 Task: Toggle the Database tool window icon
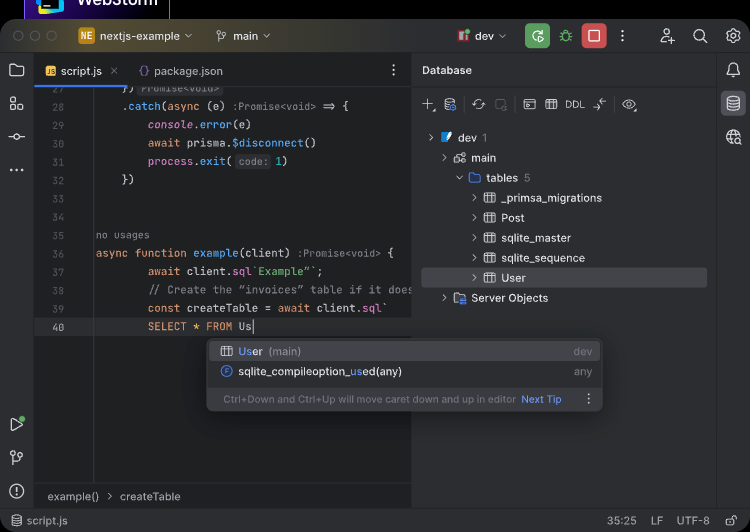[733, 103]
